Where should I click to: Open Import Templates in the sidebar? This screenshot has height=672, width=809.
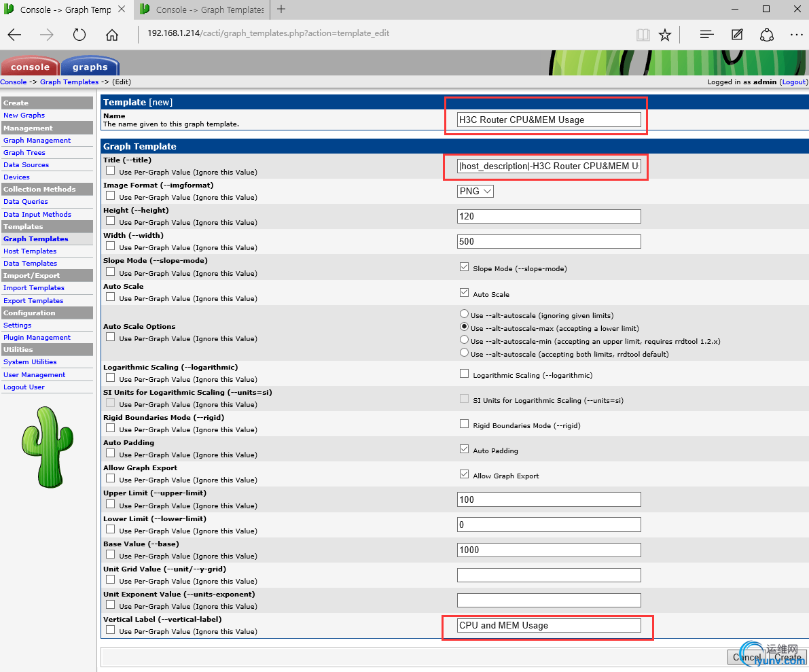tap(34, 288)
